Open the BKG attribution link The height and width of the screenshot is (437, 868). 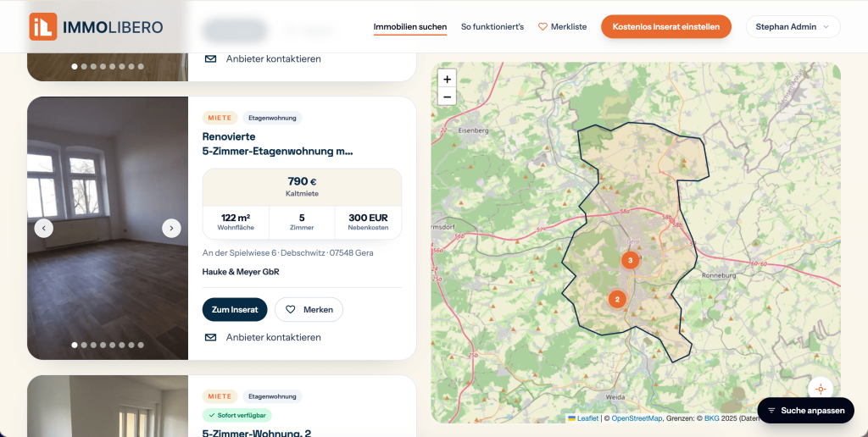tap(711, 418)
